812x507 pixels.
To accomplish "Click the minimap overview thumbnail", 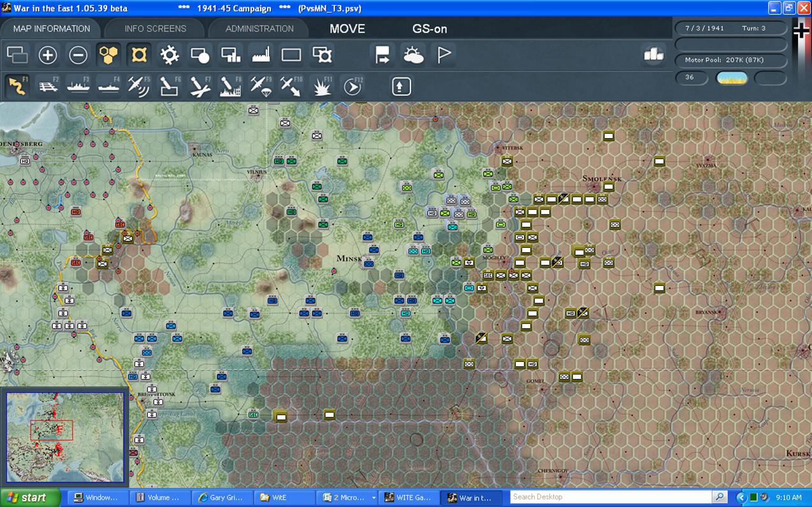I will click(65, 437).
